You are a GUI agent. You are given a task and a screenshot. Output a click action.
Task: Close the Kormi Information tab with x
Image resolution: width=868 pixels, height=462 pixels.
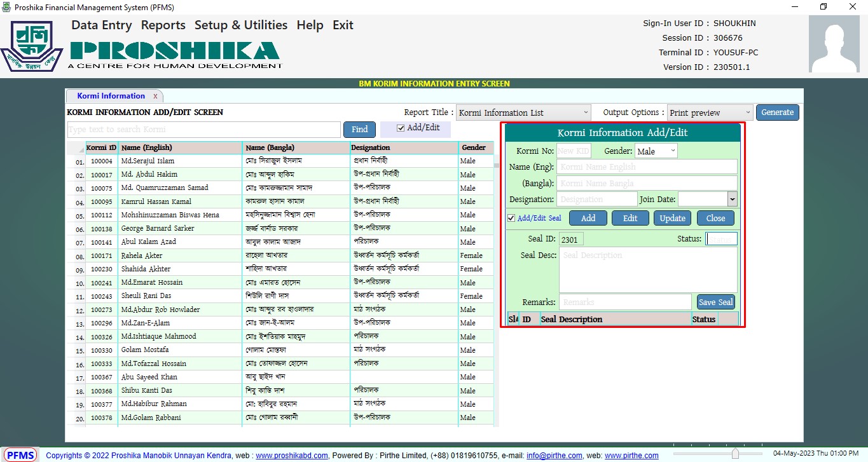click(155, 96)
